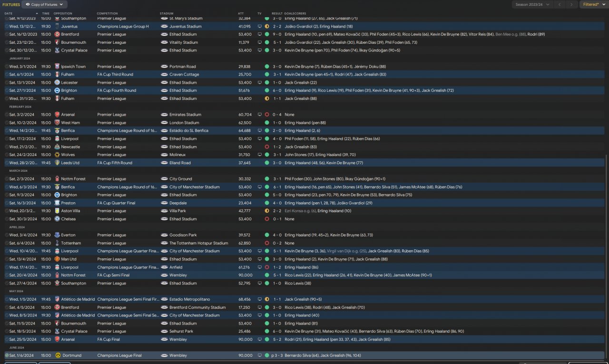
Task: Click the Dortmund club badge
Action: click(x=57, y=355)
